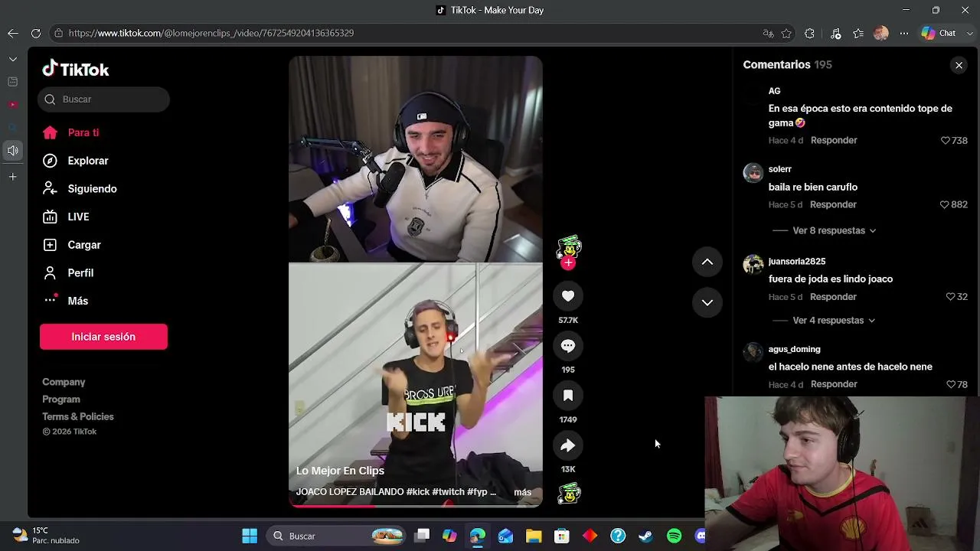Screen dimensions: 980x551
Task: Click the 'Lo Mejor En Clips' creator name
Action: coord(340,471)
